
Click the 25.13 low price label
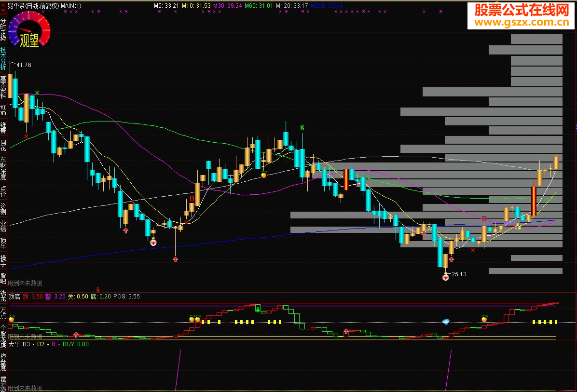[459, 274]
